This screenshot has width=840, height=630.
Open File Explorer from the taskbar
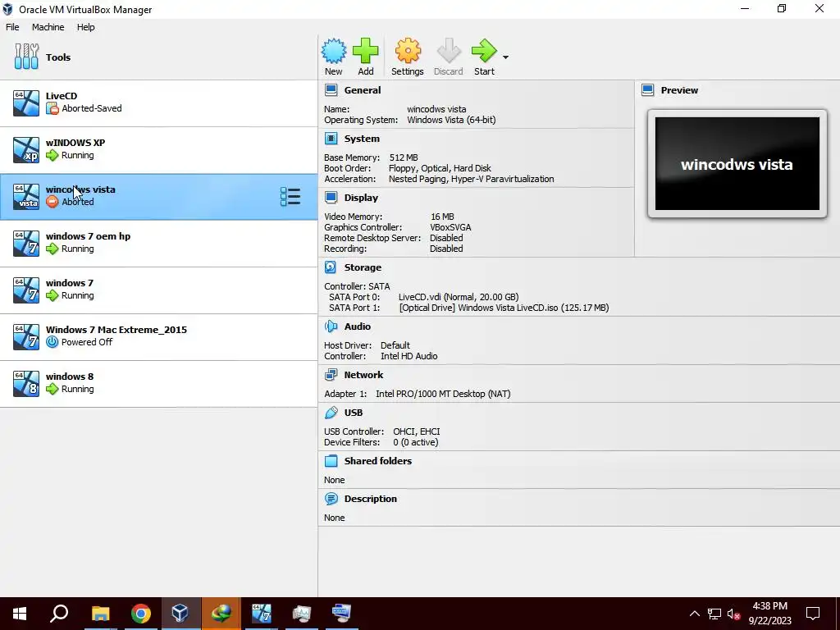(x=100, y=614)
